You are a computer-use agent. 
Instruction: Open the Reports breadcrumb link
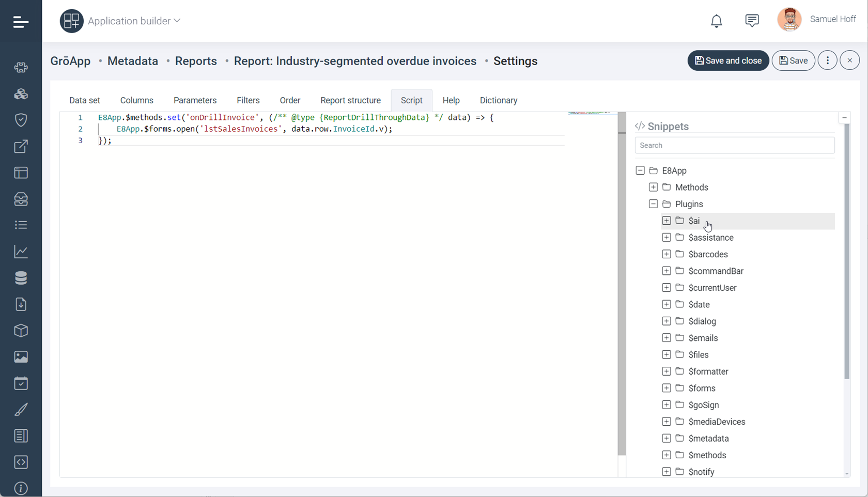(x=196, y=61)
